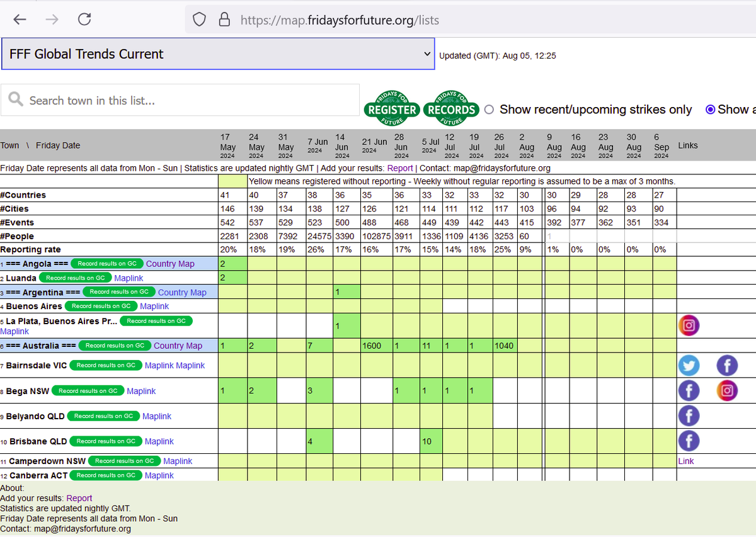Screen dimensions: 756x537
Task: Open the Bairnsdale VIC Twitter icon
Action: tap(689, 365)
